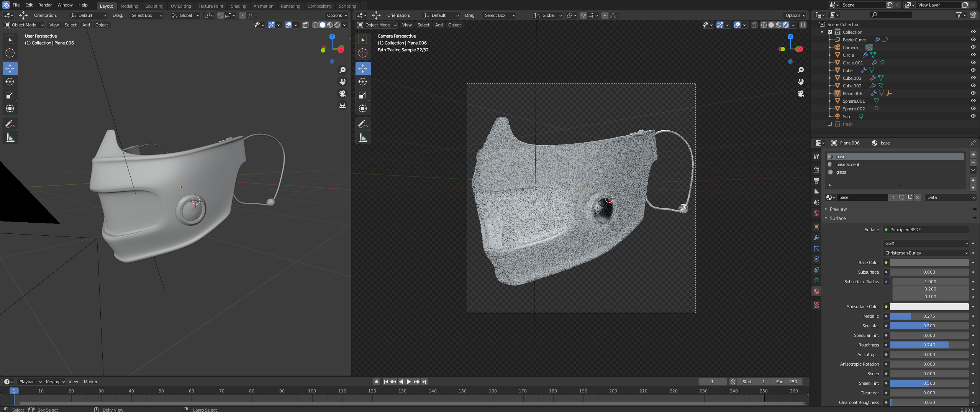Screen dimensions: 980x412
Task: Select the glass material slot
Action: (x=841, y=172)
